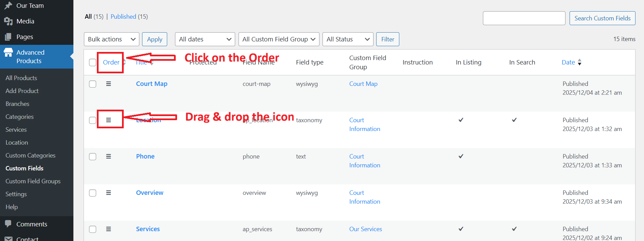The height and width of the screenshot is (241, 644).
Task: Open Custom Field Groups menu item
Action: [x=33, y=181]
